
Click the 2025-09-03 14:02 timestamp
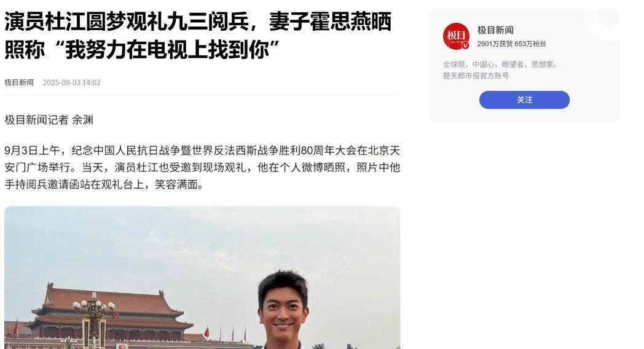(71, 82)
